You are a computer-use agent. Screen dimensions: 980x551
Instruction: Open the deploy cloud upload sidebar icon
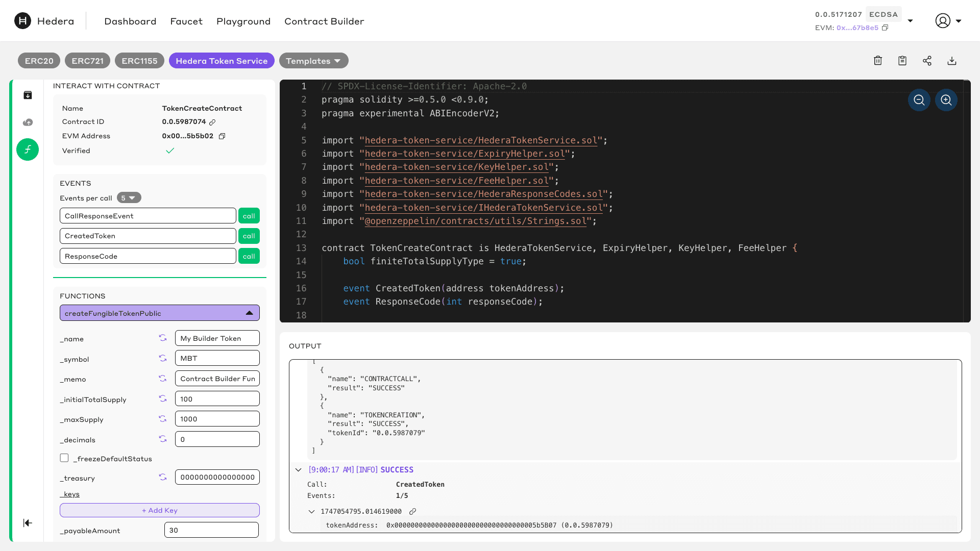pos(28,122)
